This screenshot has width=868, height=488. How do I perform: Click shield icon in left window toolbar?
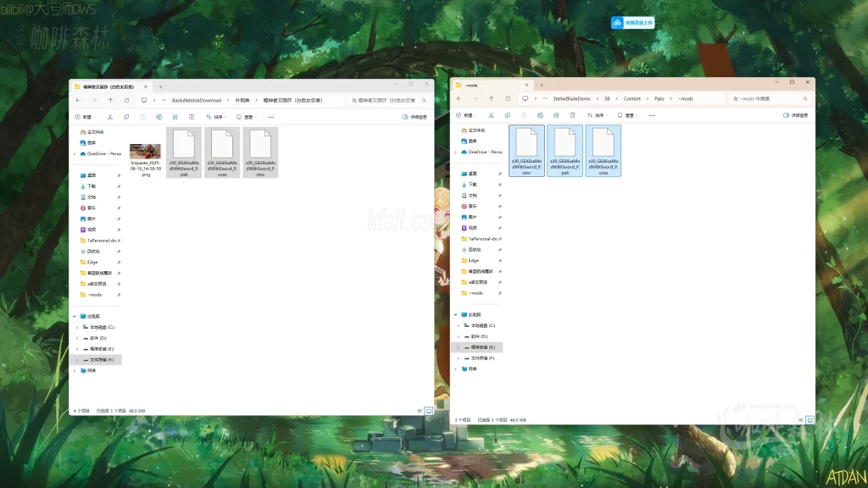[x=192, y=117]
